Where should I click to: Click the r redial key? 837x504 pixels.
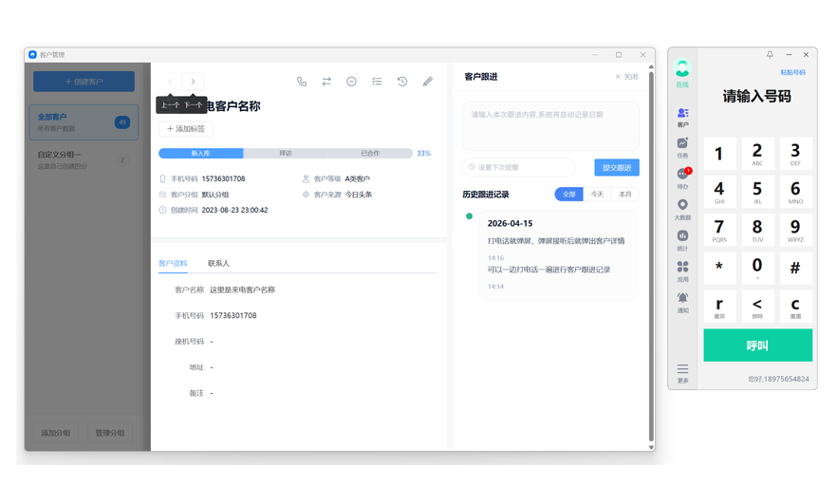point(719,307)
